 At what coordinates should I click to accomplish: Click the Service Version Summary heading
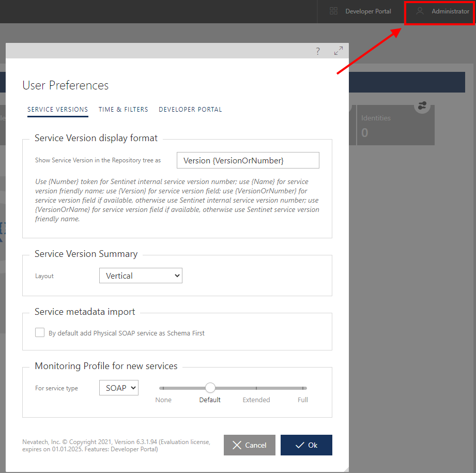tap(86, 253)
